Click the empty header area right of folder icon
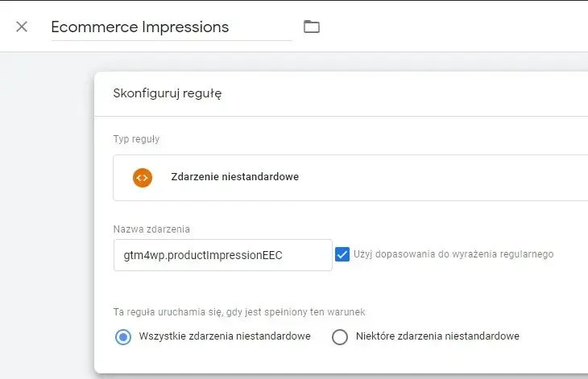 [x=451, y=27]
